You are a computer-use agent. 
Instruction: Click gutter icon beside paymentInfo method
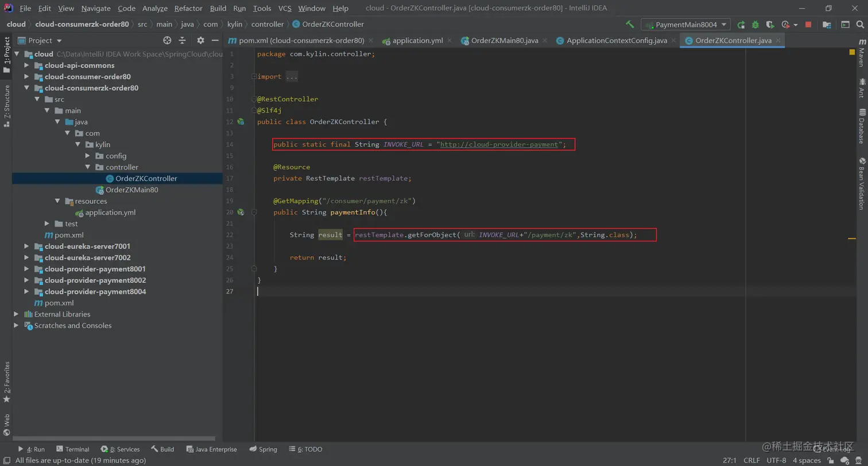pyautogui.click(x=241, y=212)
